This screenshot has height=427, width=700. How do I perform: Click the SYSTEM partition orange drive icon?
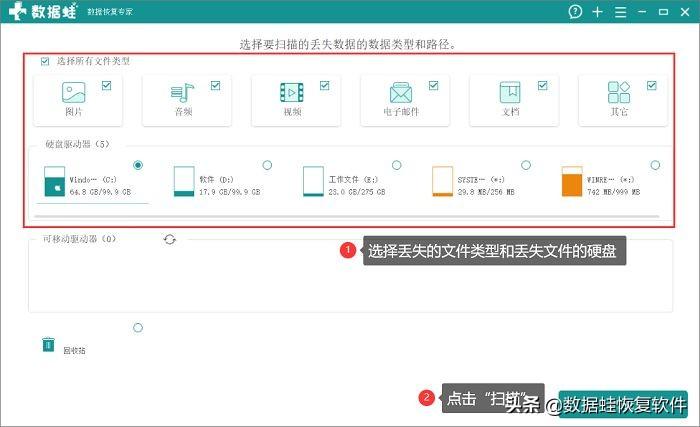tap(442, 181)
